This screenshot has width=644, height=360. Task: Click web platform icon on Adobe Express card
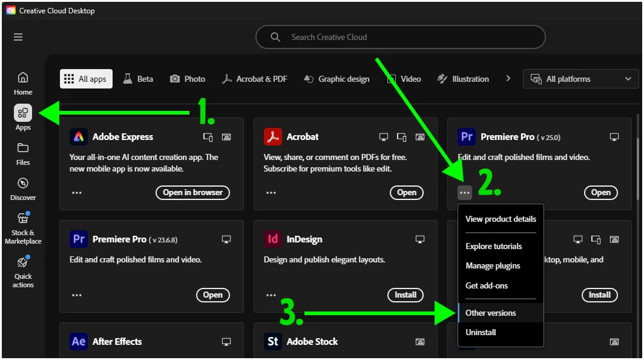pyautogui.click(x=226, y=137)
